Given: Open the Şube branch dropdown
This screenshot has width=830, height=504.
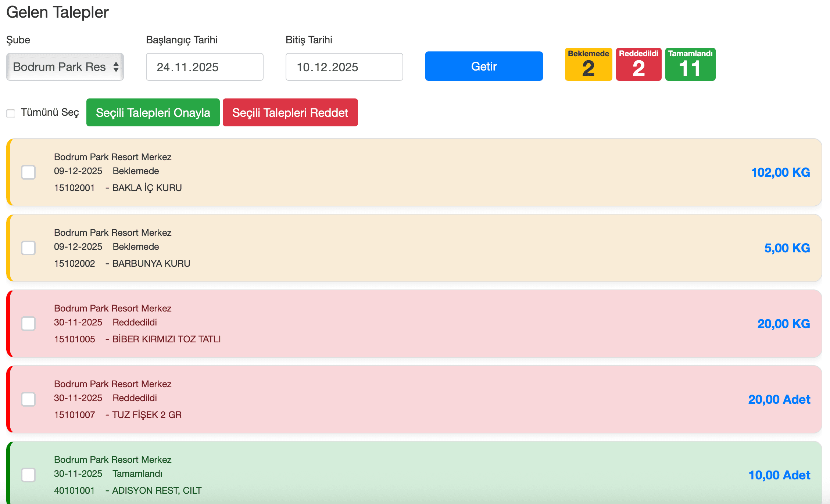Looking at the screenshot, I should tap(65, 67).
